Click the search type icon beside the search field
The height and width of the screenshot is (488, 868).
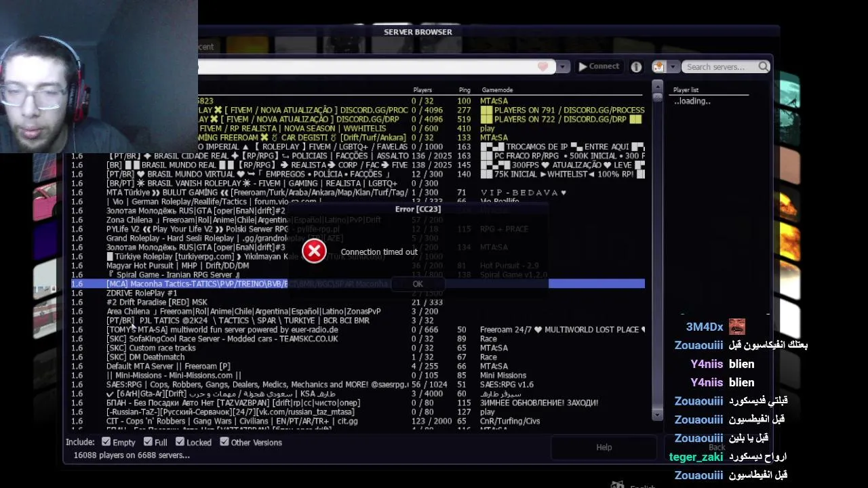[x=658, y=66]
